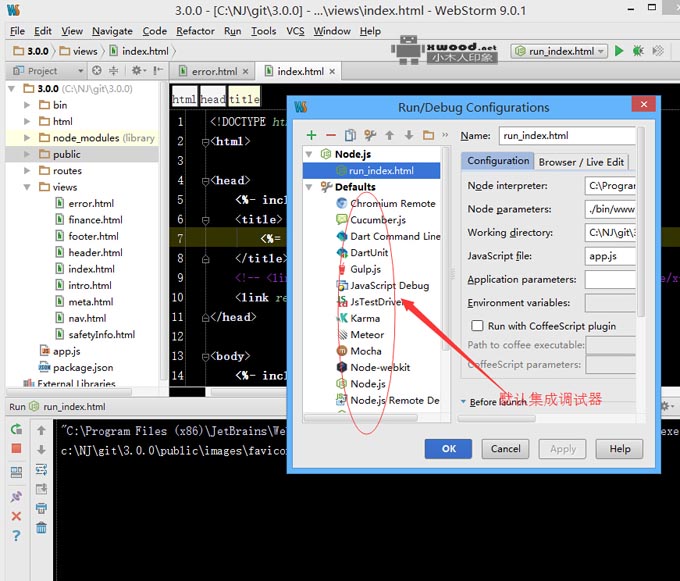This screenshot has width=680, height=581.
Task: Open Project panel settings gear
Action: pos(138,71)
